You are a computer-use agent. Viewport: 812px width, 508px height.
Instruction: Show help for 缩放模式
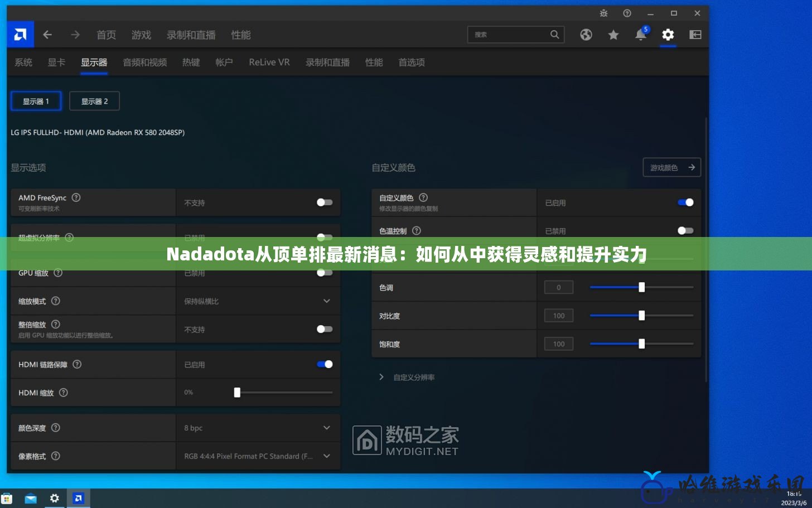tap(56, 301)
